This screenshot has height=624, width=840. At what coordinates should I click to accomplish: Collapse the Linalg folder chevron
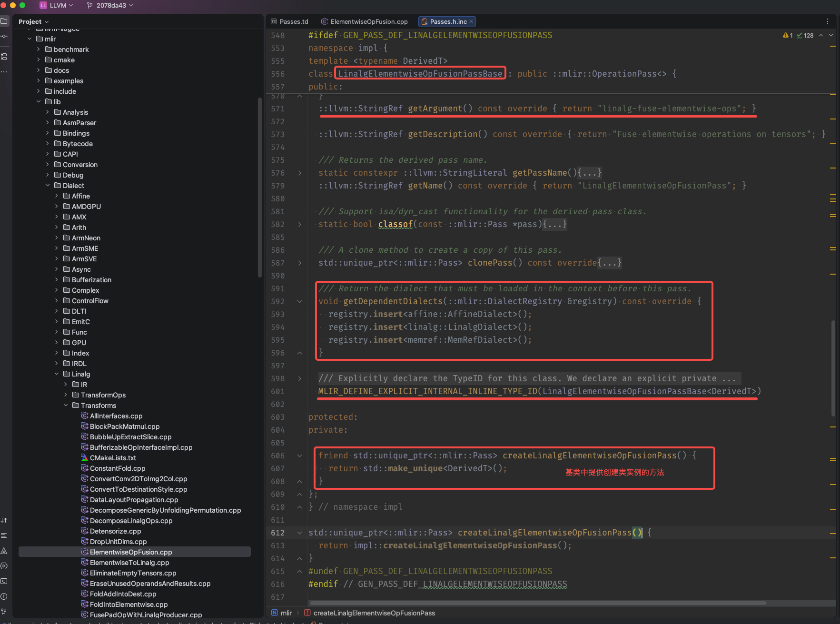pos(57,374)
